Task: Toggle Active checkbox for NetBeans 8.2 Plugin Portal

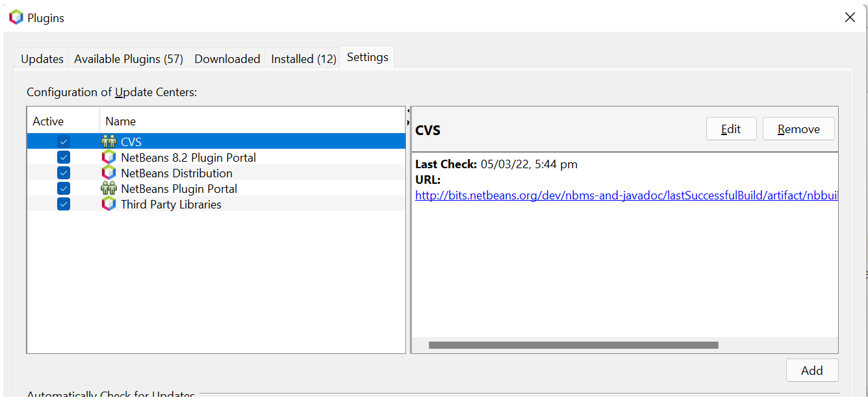Action: pos(63,157)
